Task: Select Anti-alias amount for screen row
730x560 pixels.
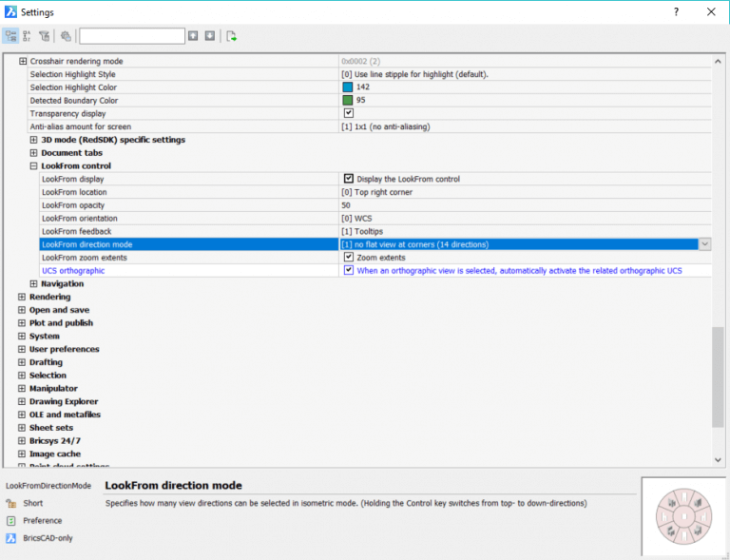Action: (370, 126)
